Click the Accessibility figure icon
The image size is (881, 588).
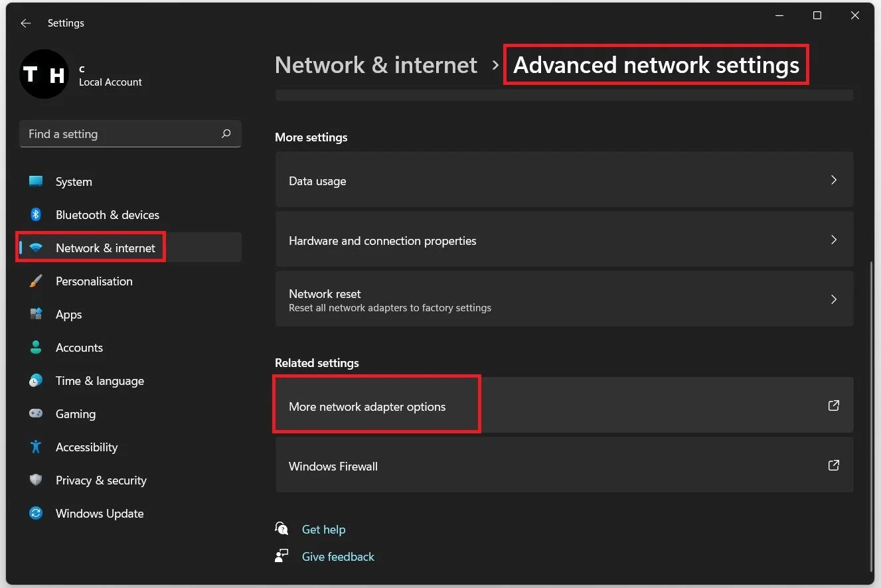pos(36,447)
